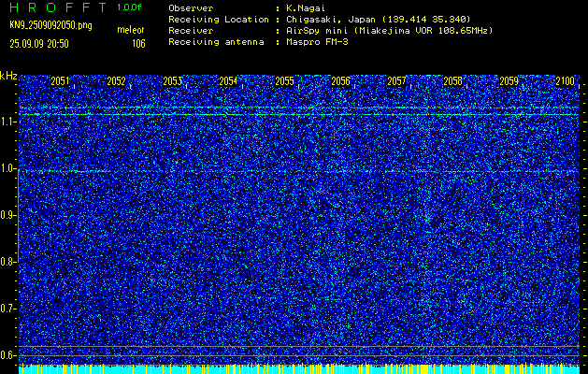Click the 2057 time marker
Image resolution: width=588 pixels, height=374 pixels.
click(x=396, y=81)
